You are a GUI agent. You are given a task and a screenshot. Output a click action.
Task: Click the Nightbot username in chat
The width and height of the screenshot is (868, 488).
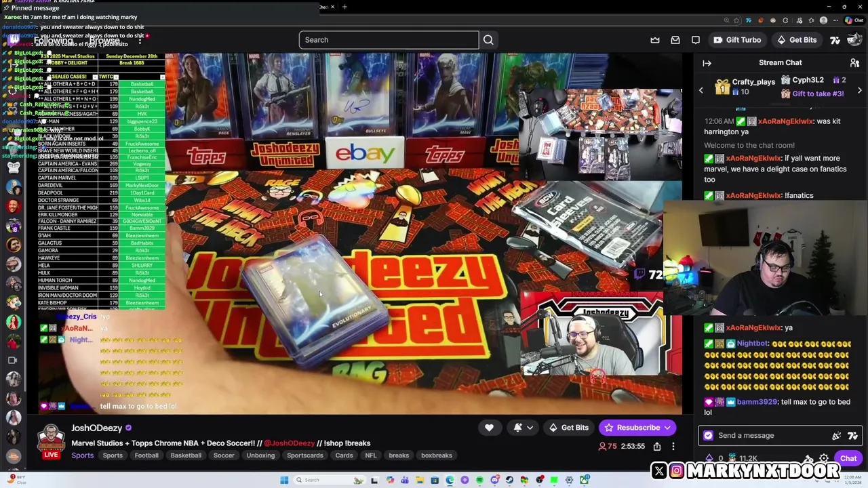[x=753, y=344]
